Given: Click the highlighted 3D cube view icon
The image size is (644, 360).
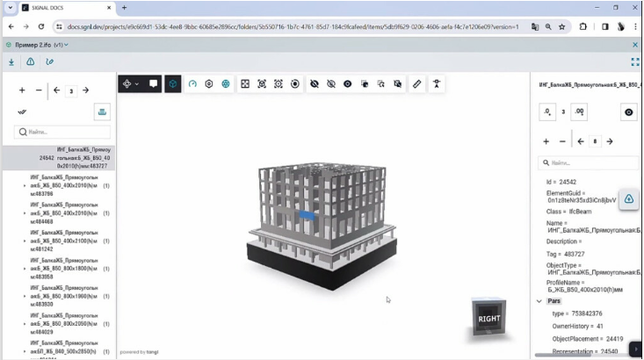Looking at the screenshot, I should pos(173,84).
